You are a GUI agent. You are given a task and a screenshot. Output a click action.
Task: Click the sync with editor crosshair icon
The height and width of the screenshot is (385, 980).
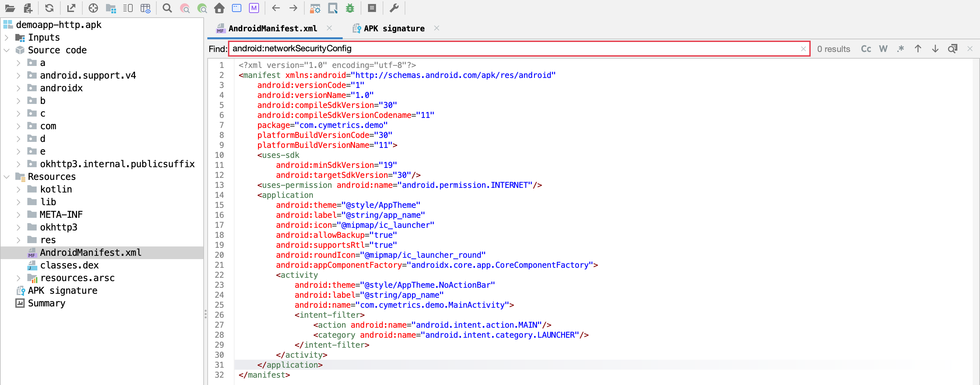click(x=93, y=8)
